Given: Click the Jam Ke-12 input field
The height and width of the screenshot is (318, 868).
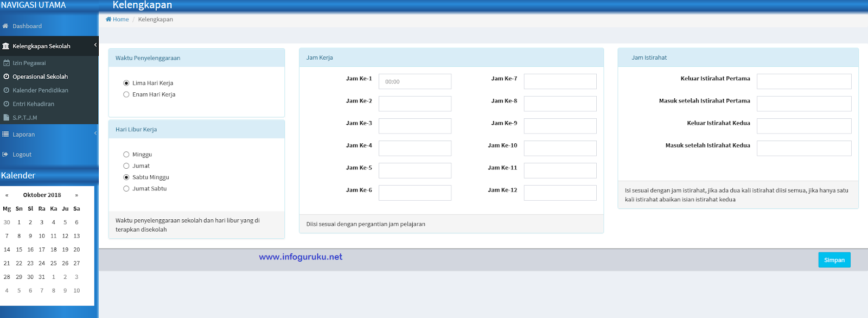Looking at the screenshot, I should click(560, 193).
